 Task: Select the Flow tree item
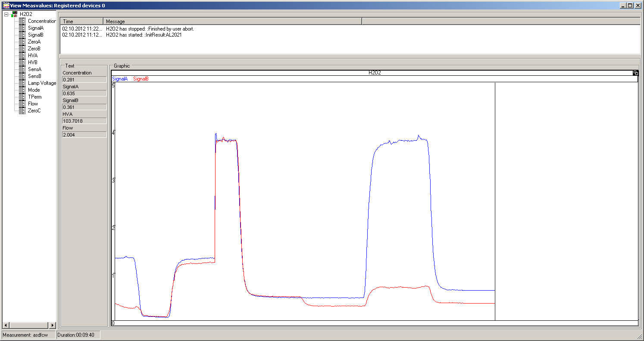pos(33,104)
